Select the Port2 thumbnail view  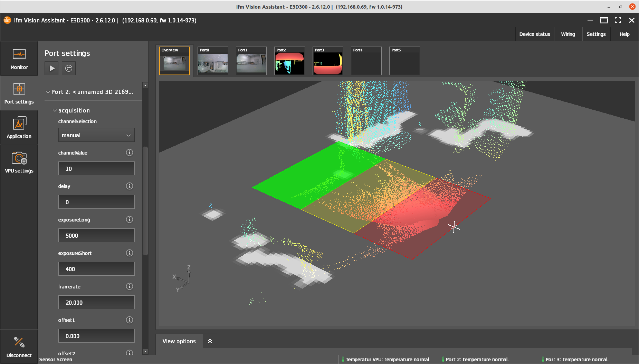click(289, 61)
